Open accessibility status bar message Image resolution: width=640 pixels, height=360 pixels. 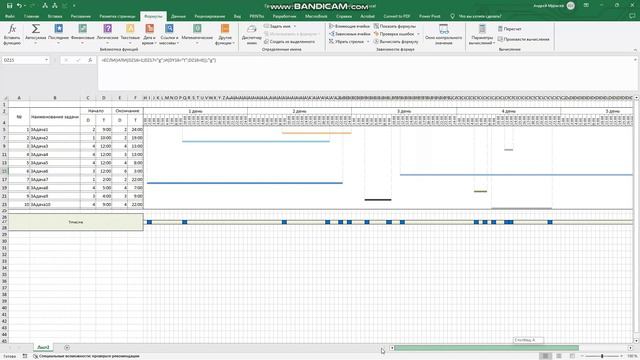point(86,356)
